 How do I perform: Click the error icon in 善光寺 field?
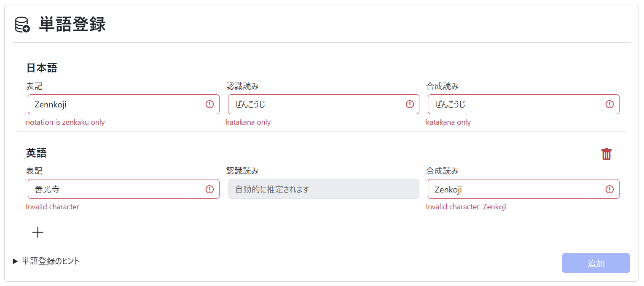click(x=209, y=190)
